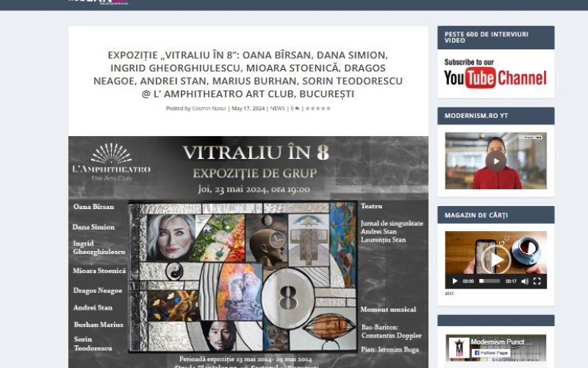Click the small play button in the video controls
This screenshot has width=588, height=368.
coord(454,281)
